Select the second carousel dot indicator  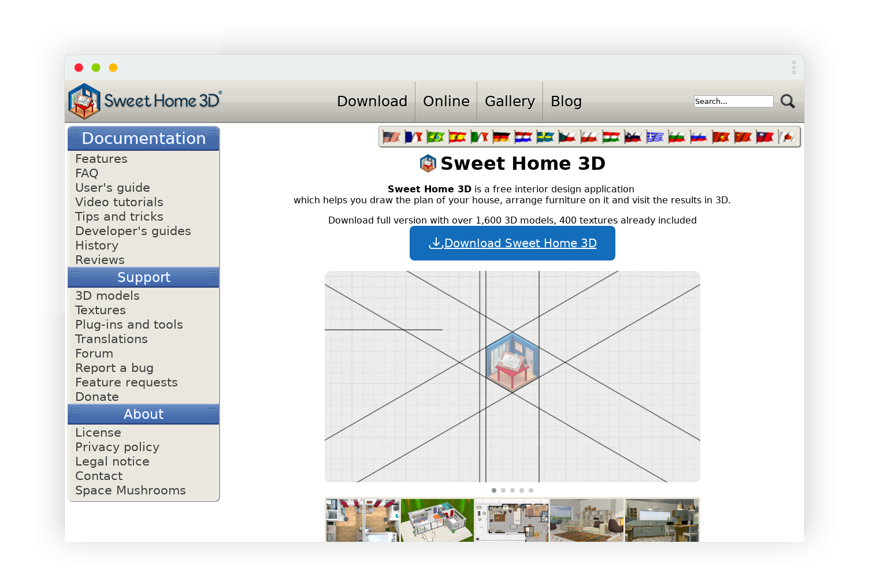(x=503, y=490)
